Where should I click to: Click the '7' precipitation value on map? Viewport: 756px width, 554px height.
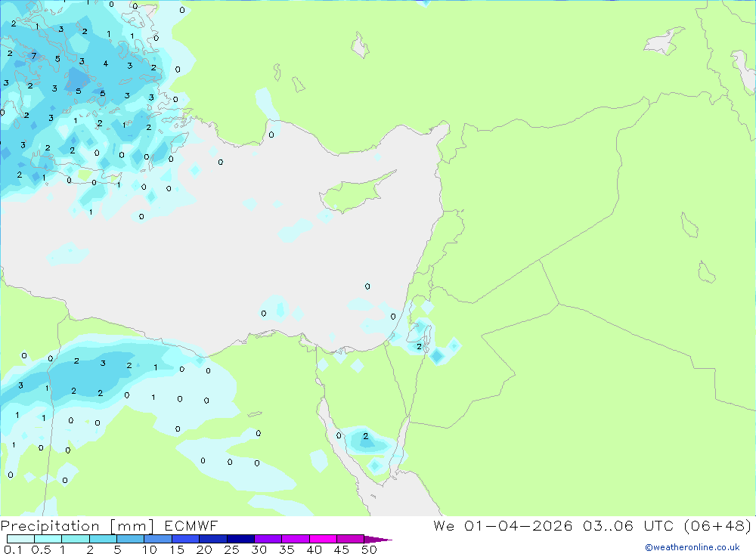click(x=34, y=56)
